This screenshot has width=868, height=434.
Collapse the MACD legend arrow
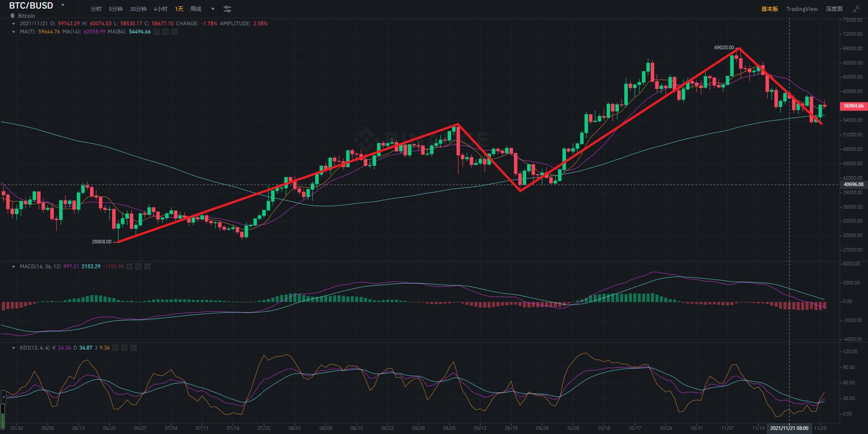(14, 266)
